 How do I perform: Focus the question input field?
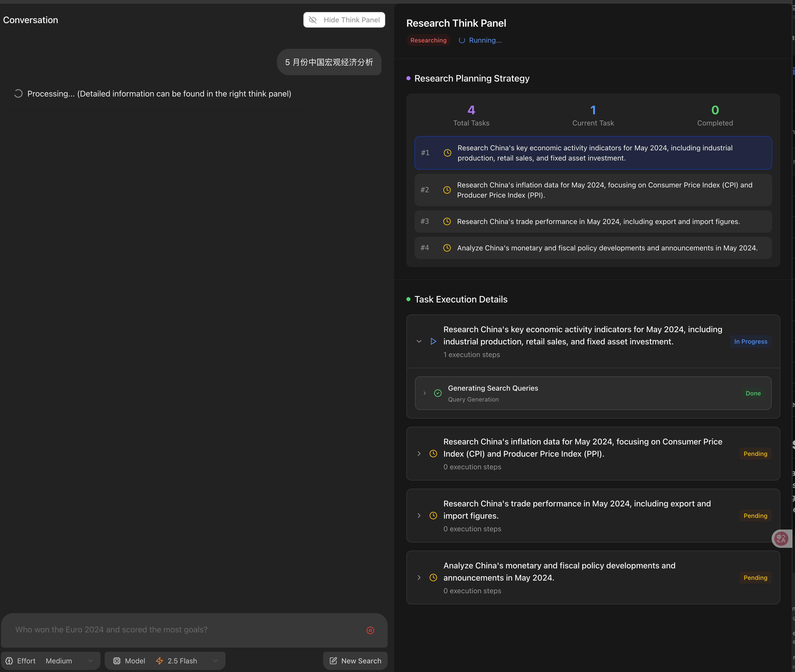[x=183, y=630]
